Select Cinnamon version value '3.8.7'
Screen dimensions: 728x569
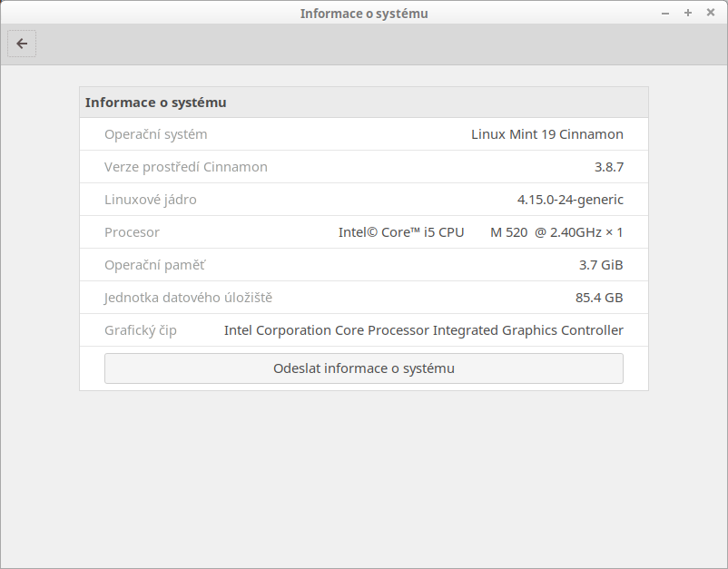609,167
